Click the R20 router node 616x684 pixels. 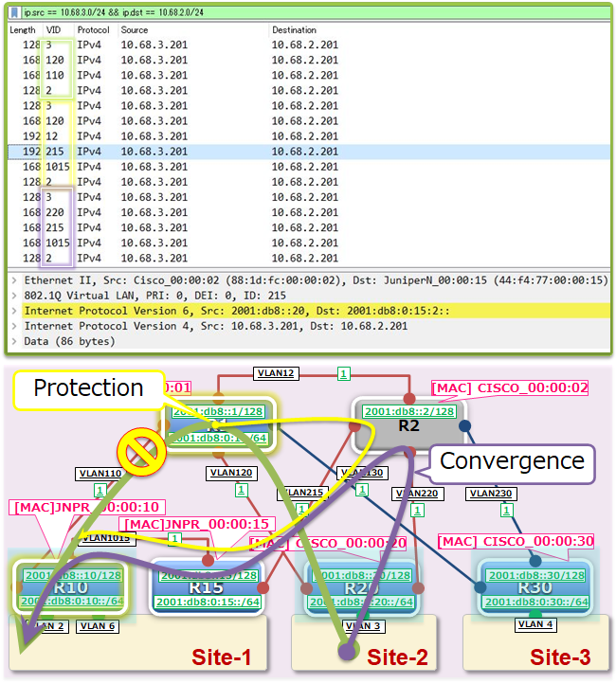[361, 588]
